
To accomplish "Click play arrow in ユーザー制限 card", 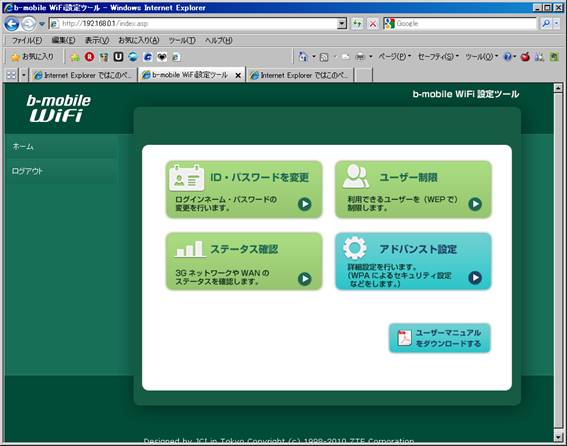I will pos(475,204).
